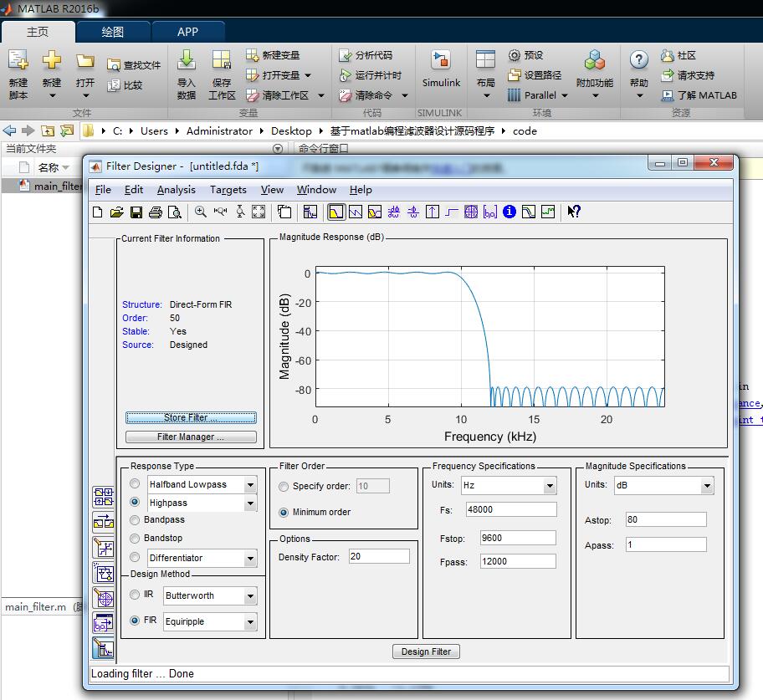This screenshot has height=700, width=763.
Task: Select Zoom Y-axis tool
Action: 240,212
